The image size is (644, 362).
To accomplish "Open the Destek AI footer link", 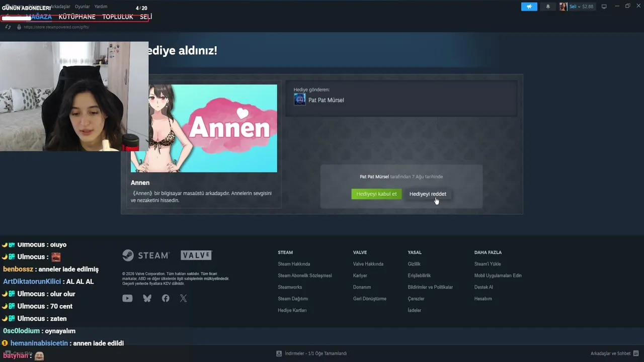I will [484, 287].
